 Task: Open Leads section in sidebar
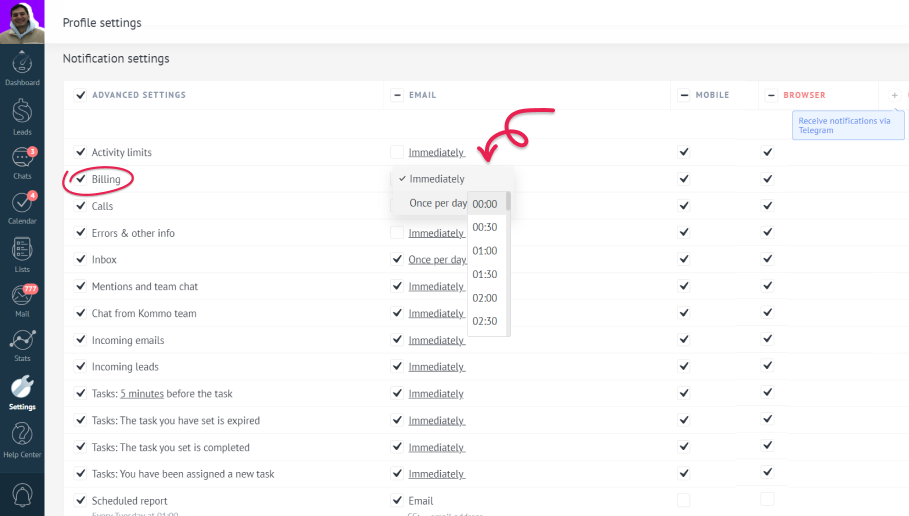tap(22, 117)
